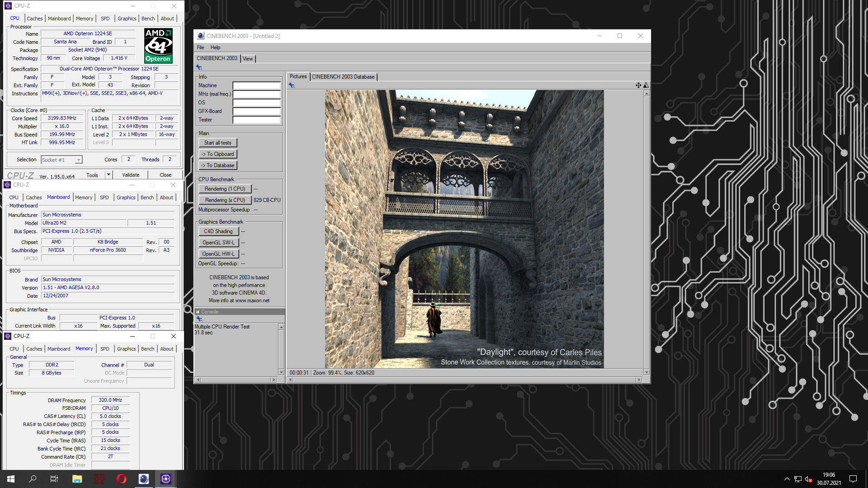Open the Socket #1 selection combo box
Viewport: 868px width, 488px height.
pyautogui.click(x=62, y=160)
